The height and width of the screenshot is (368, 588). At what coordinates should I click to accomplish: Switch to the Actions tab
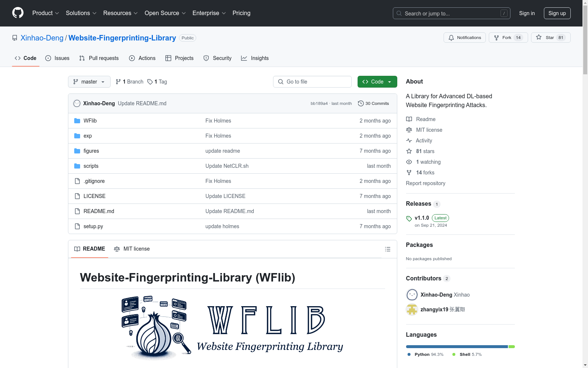point(142,58)
